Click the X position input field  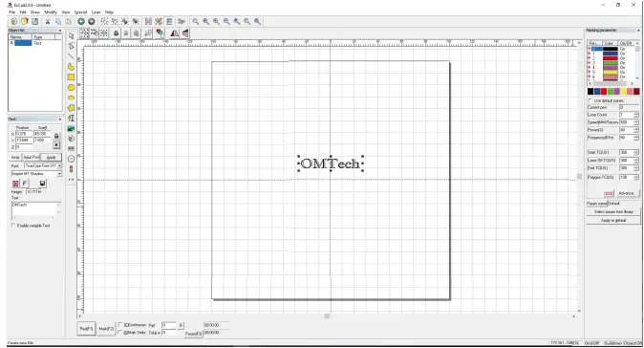(24, 134)
